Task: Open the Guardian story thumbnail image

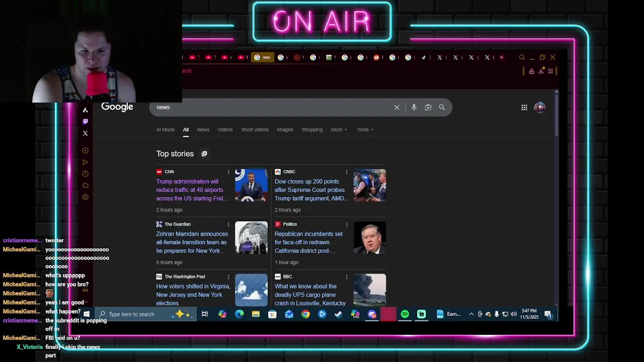Action: click(x=251, y=238)
